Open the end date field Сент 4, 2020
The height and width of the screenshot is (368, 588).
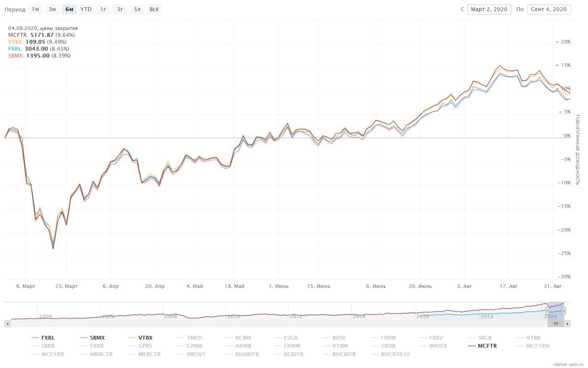[x=549, y=10]
